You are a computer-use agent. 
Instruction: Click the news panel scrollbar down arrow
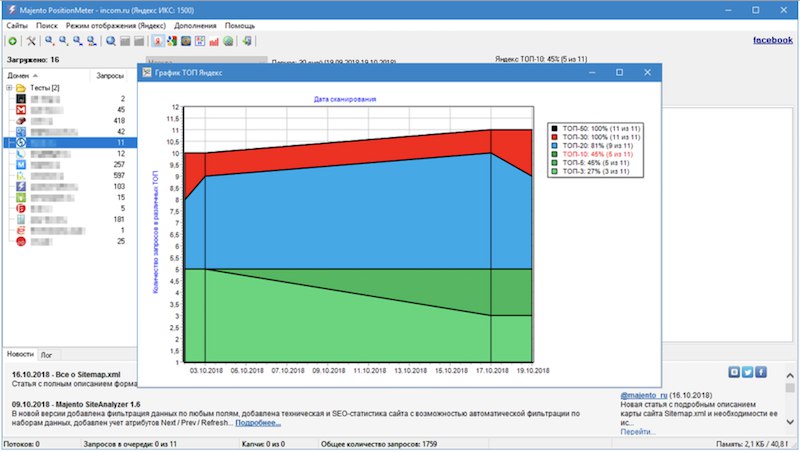point(790,422)
